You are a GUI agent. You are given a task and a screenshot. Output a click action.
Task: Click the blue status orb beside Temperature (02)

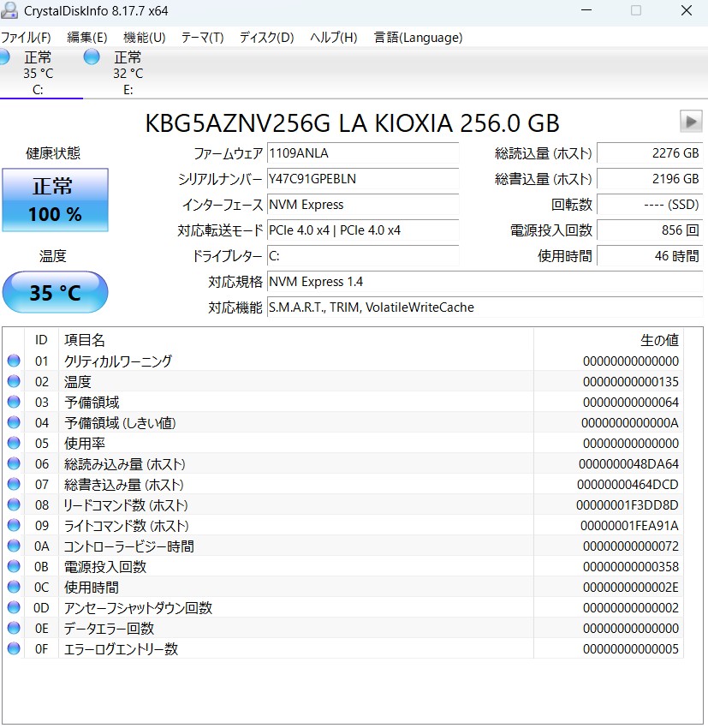[x=14, y=382]
